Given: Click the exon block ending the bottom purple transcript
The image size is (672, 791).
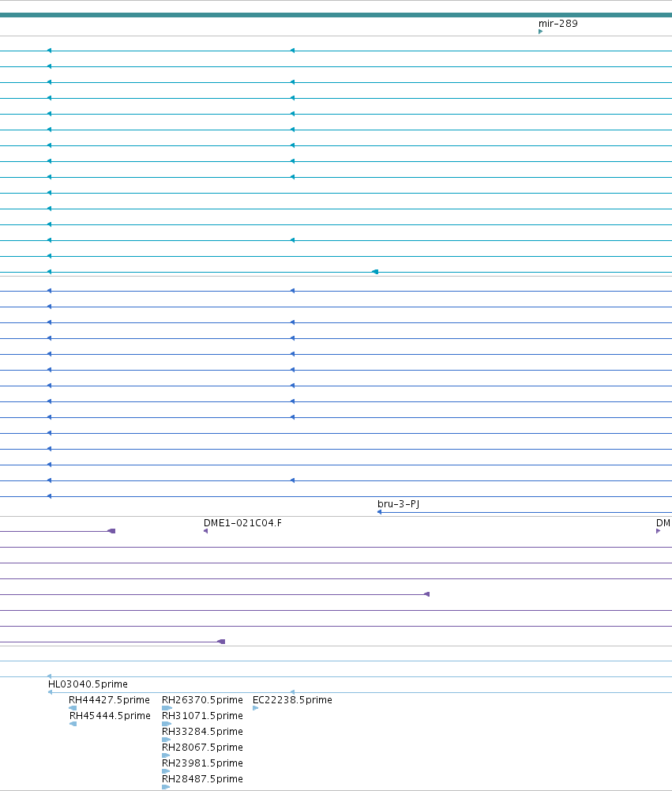Looking at the screenshot, I should point(221,642).
